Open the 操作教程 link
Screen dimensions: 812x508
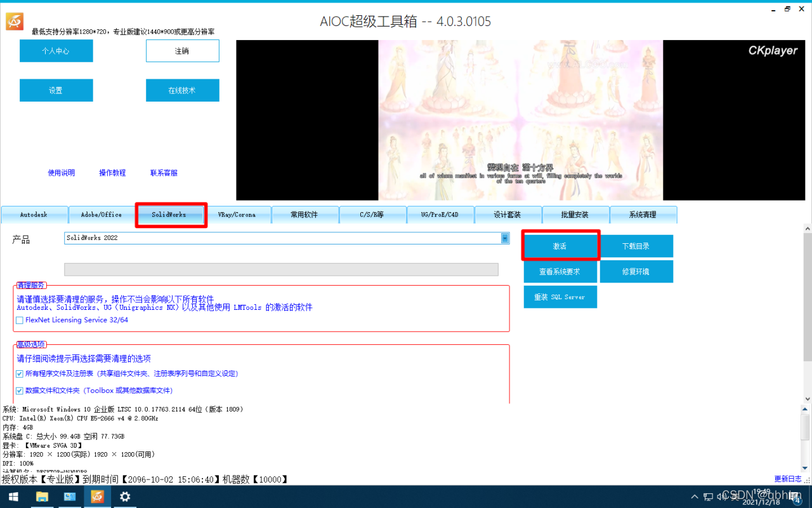[x=112, y=173]
